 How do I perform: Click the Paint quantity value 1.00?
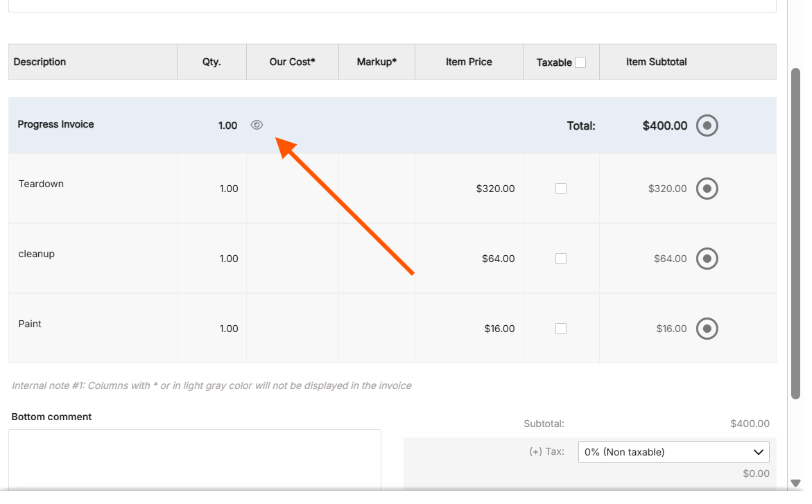(x=229, y=329)
